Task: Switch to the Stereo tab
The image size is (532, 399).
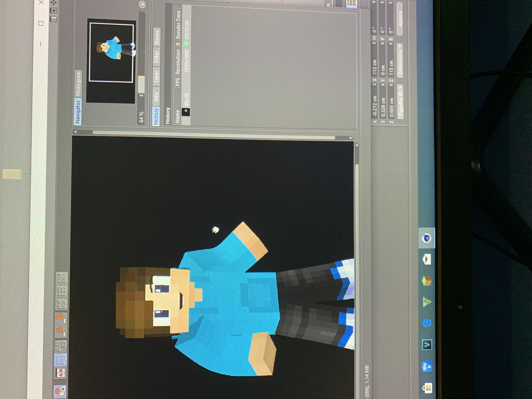Action: click(157, 37)
